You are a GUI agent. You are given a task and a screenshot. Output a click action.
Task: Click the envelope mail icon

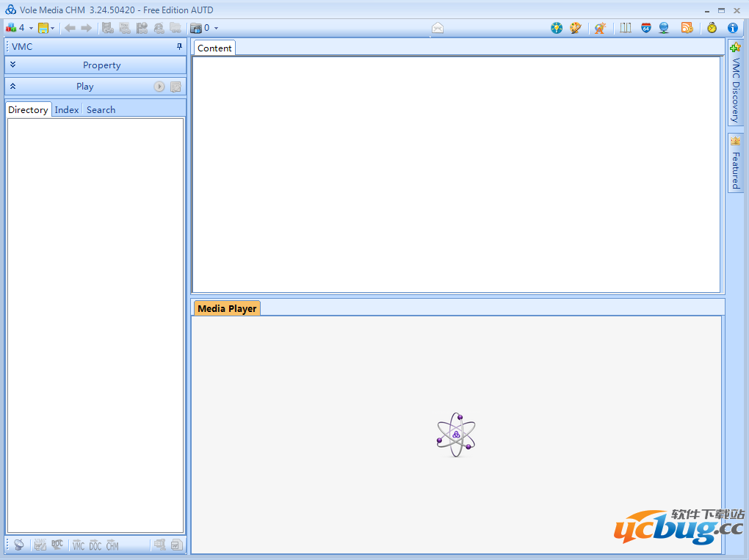(438, 28)
